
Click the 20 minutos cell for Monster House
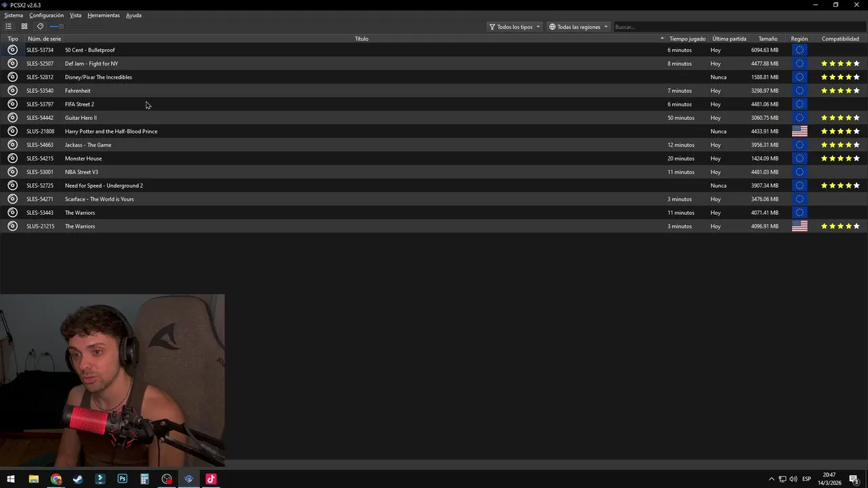pyautogui.click(x=680, y=158)
